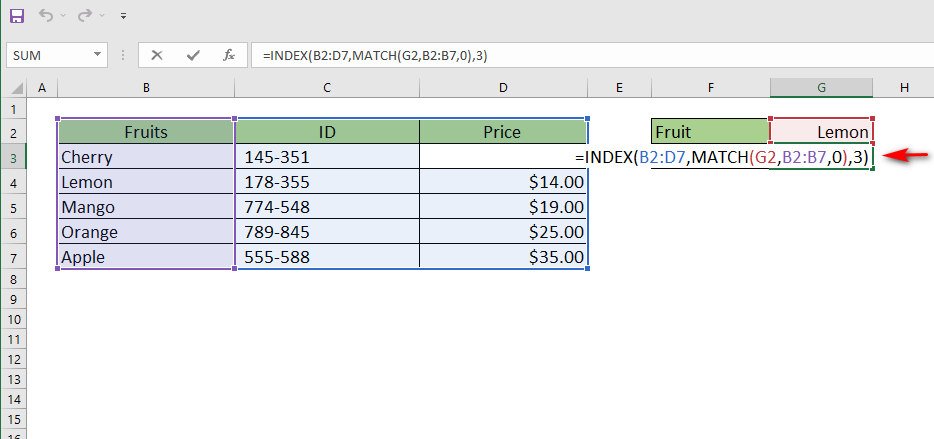The width and height of the screenshot is (934, 439).
Task: Select row 10 header
Action: [x=14, y=319]
